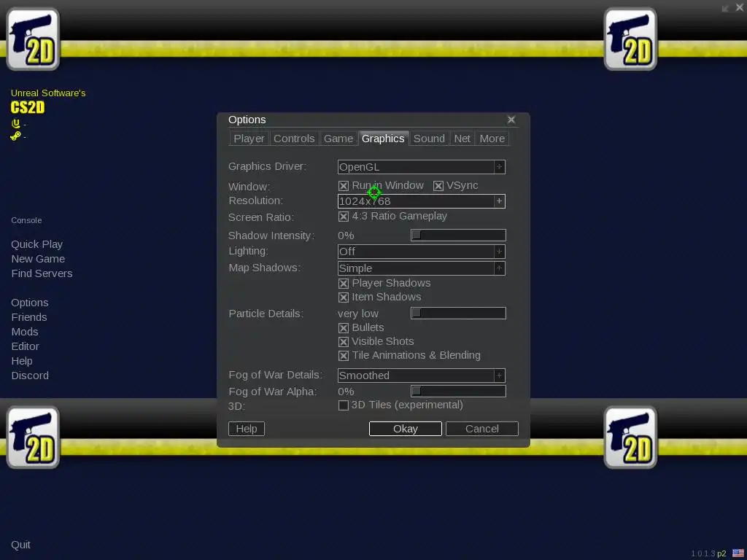Toggle the VSync checkbox
Image resolution: width=747 pixels, height=560 pixels.
click(438, 186)
